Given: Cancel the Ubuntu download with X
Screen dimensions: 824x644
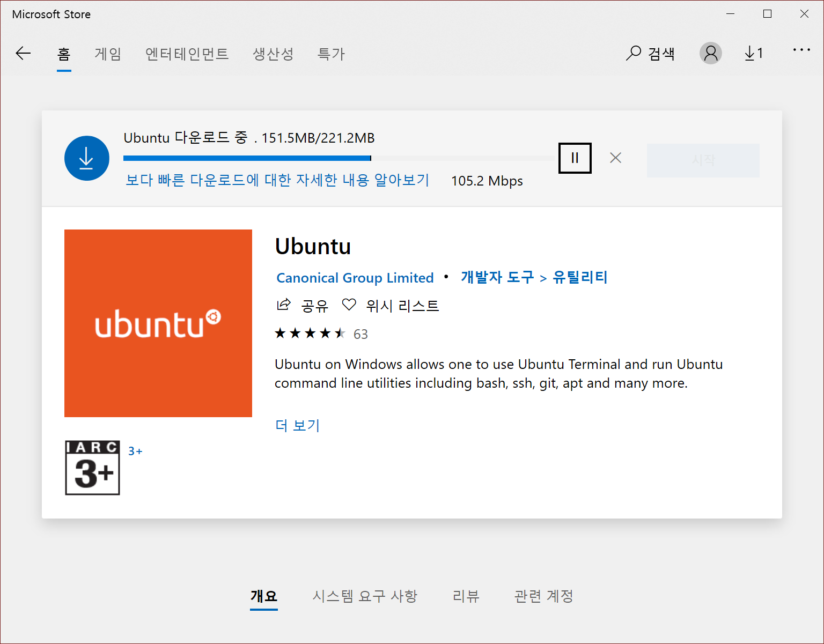Looking at the screenshot, I should pyautogui.click(x=616, y=158).
